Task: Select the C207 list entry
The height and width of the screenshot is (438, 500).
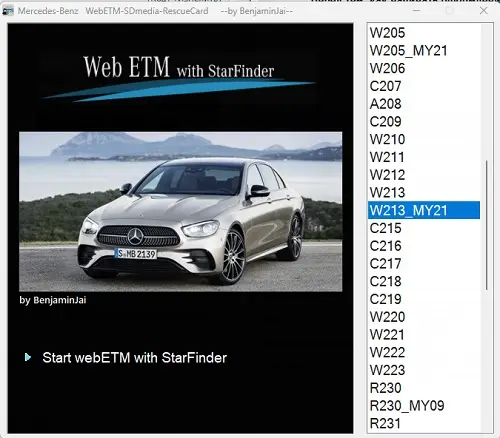Action: (424, 86)
